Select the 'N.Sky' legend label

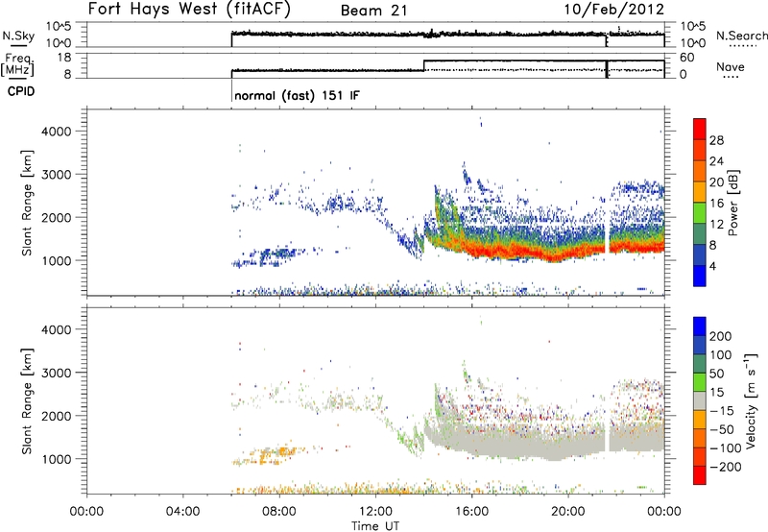[18, 36]
